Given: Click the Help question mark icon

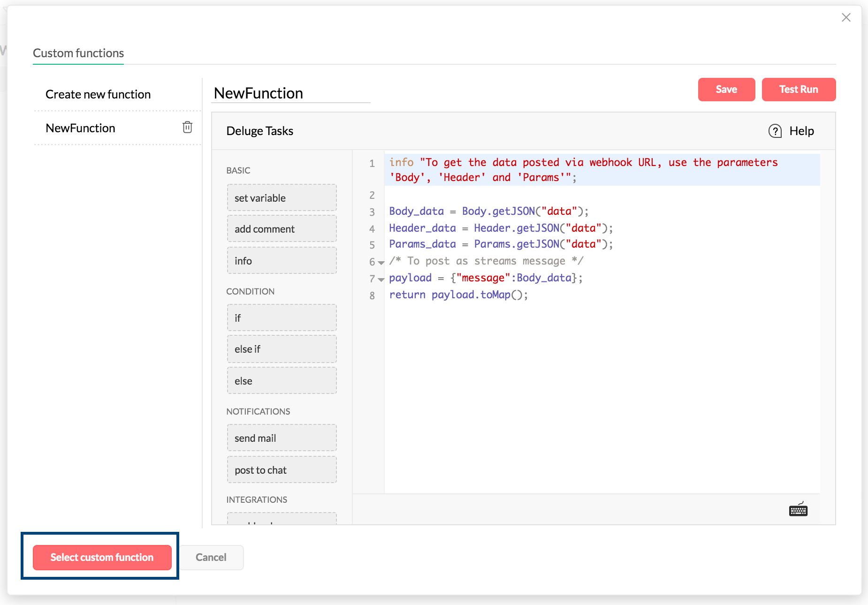Looking at the screenshot, I should click(x=775, y=131).
